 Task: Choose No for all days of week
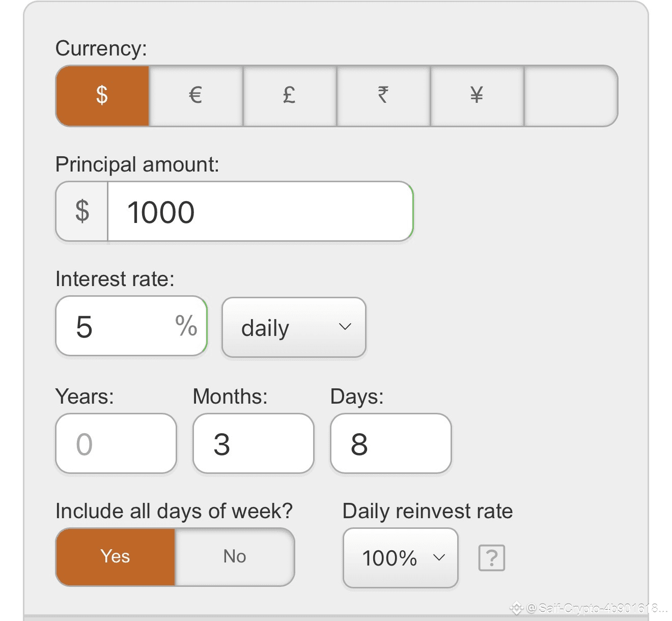[235, 557]
